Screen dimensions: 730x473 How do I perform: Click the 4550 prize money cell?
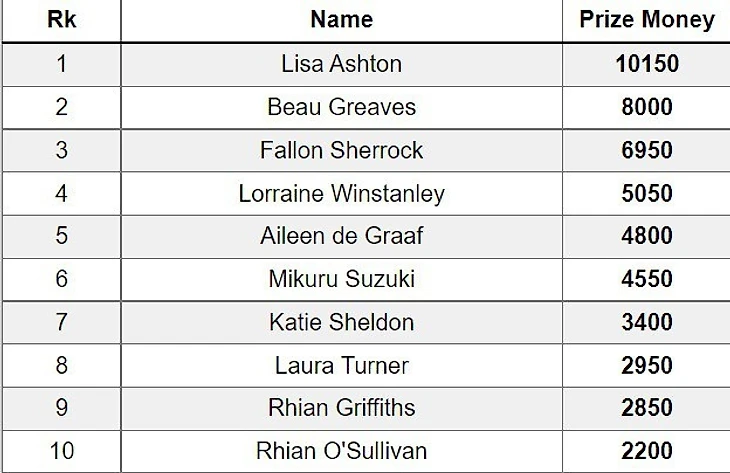coord(646,280)
